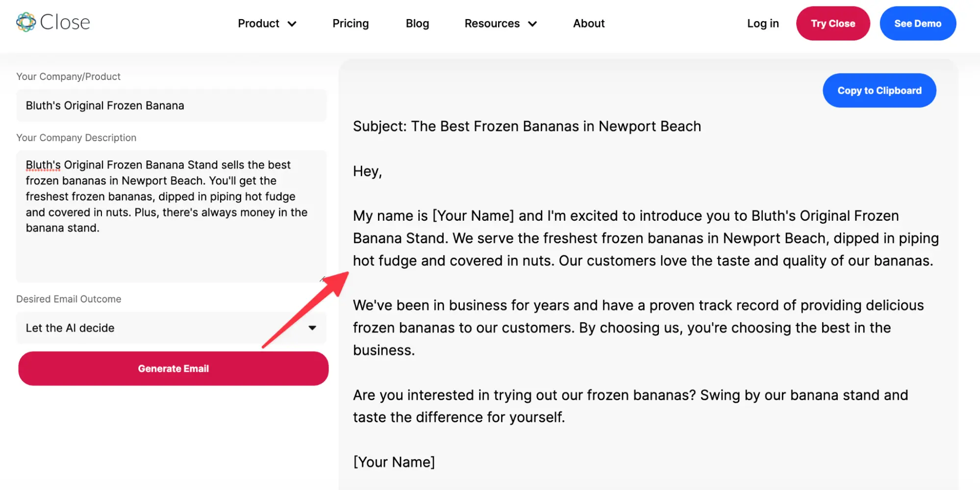
Task: Click the Resources menu label
Action: click(x=492, y=24)
